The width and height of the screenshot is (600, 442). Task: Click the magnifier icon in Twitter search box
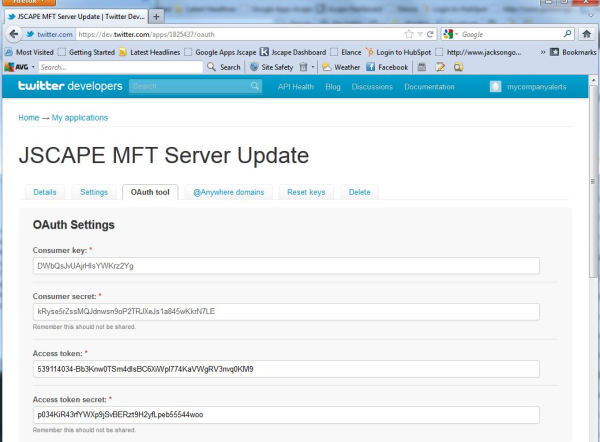coord(255,87)
